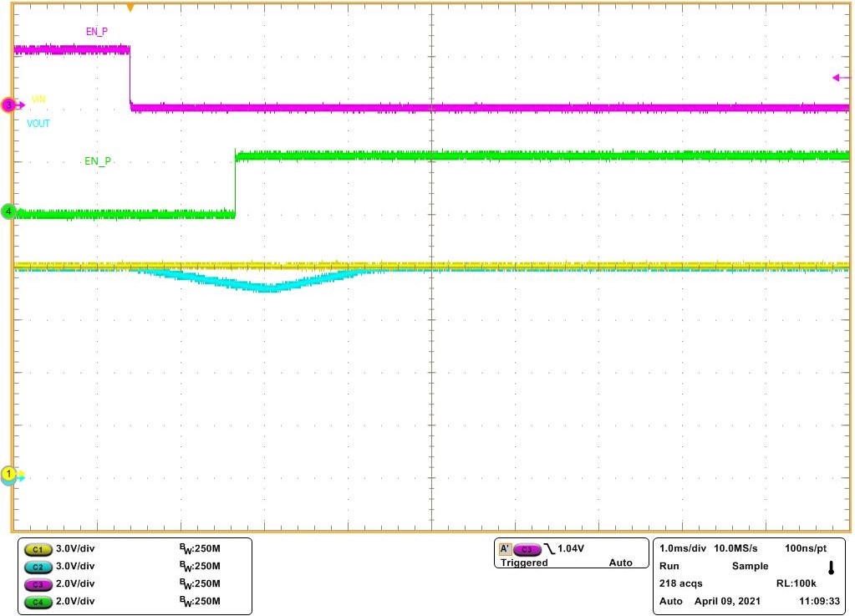The image size is (855, 616).
Task: Click the Triggered status indicator
Action: tap(522, 563)
